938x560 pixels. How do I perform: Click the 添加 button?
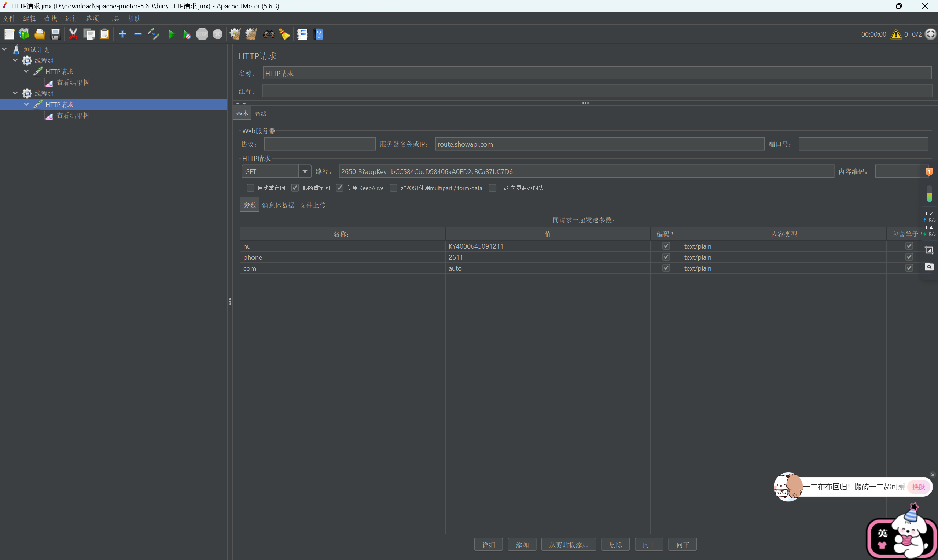point(522,545)
